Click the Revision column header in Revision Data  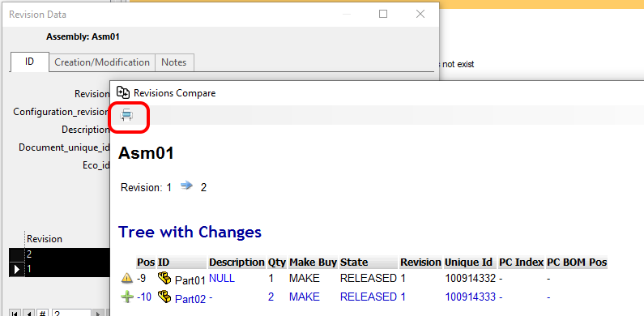tap(45, 239)
